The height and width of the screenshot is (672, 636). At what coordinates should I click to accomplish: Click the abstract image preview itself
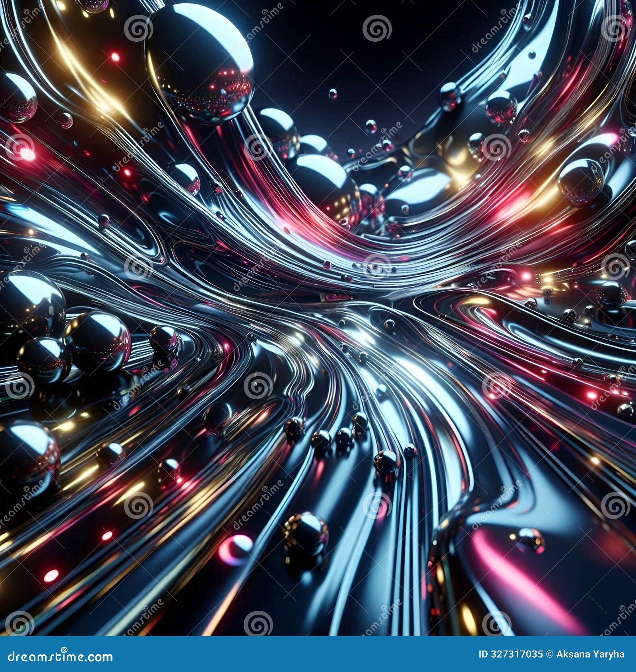click(318, 318)
